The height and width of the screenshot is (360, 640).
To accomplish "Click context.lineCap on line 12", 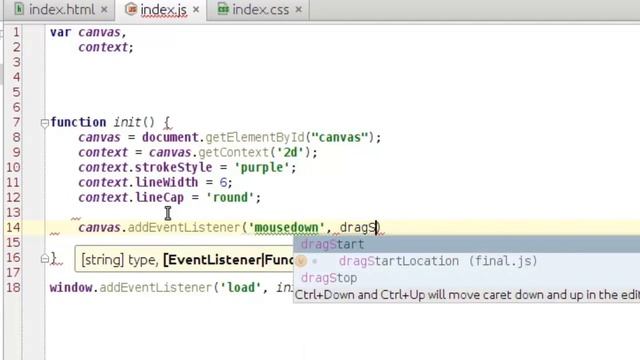I will 131,198.
